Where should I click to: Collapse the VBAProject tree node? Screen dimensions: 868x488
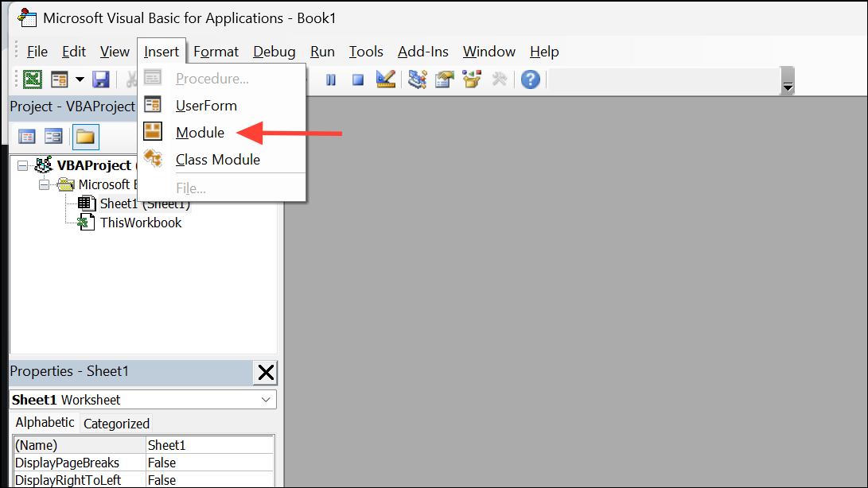[x=22, y=165]
